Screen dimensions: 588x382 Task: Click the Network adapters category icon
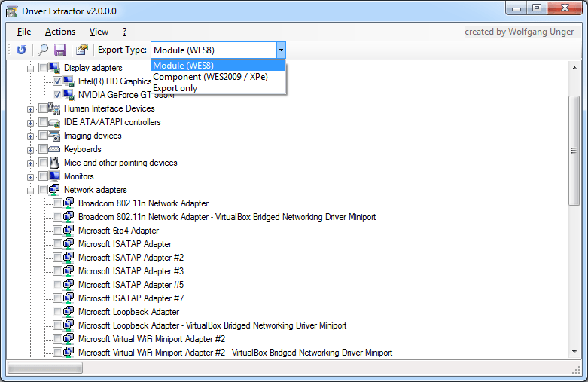54,190
